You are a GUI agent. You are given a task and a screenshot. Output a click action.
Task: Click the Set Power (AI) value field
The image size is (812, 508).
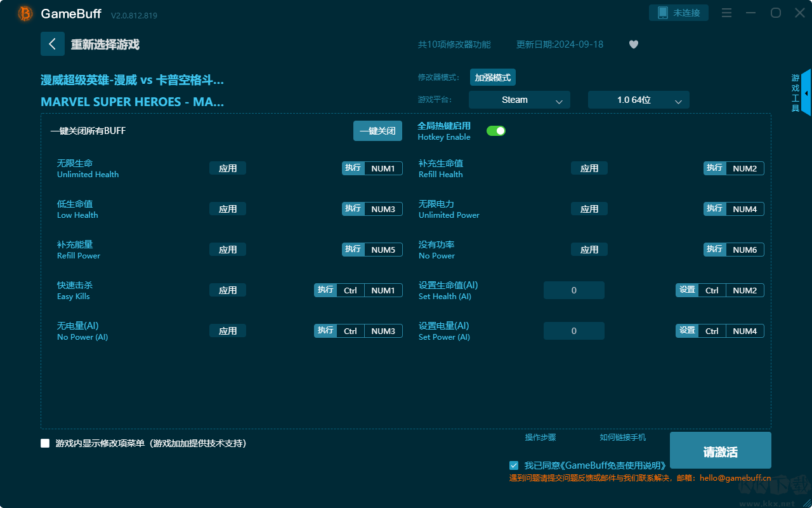point(574,331)
